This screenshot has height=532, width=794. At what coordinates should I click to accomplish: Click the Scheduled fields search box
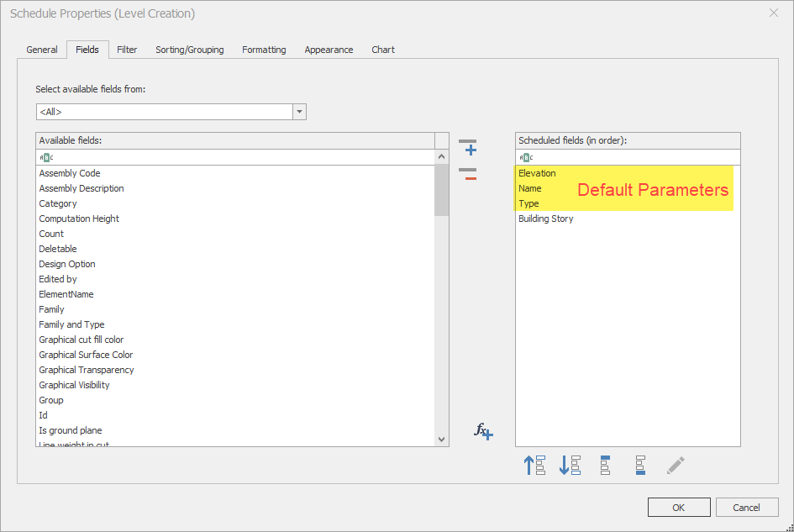[x=628, y=157]
